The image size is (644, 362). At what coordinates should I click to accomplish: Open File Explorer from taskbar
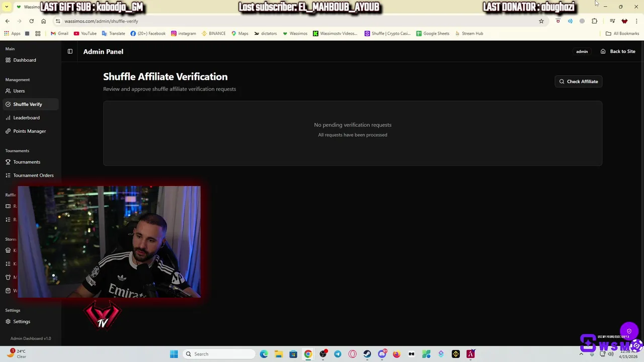click(x=279, y=354)
